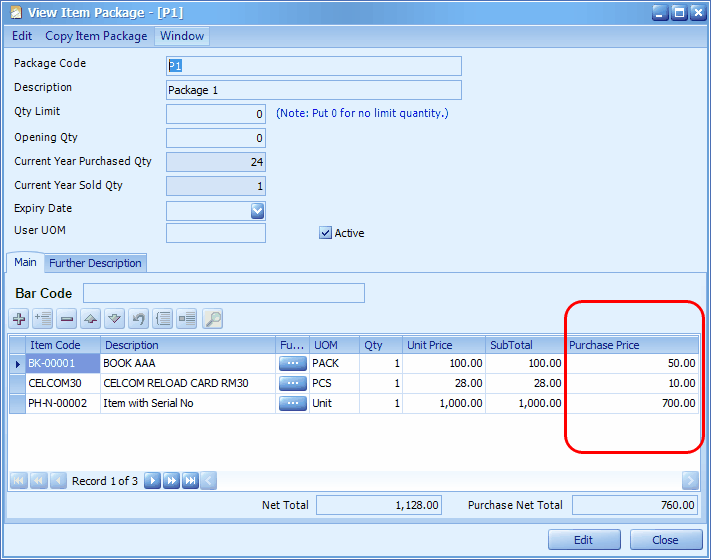Jump to last record in navigator
Image resolution: width=711 pixels, height=560 pixels.
[190, 481]
